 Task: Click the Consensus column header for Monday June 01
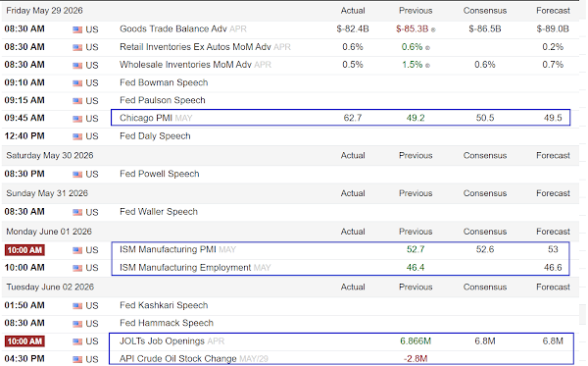coord(484,232)
